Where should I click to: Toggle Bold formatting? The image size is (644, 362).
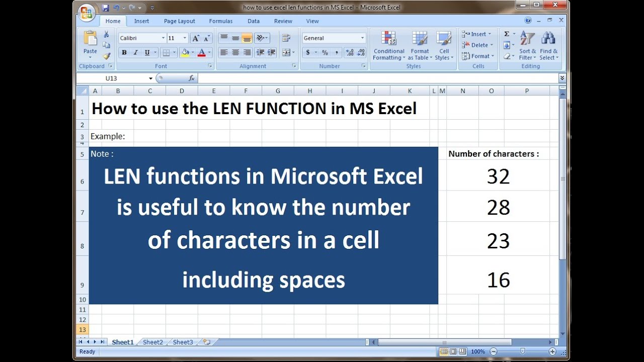124,52
